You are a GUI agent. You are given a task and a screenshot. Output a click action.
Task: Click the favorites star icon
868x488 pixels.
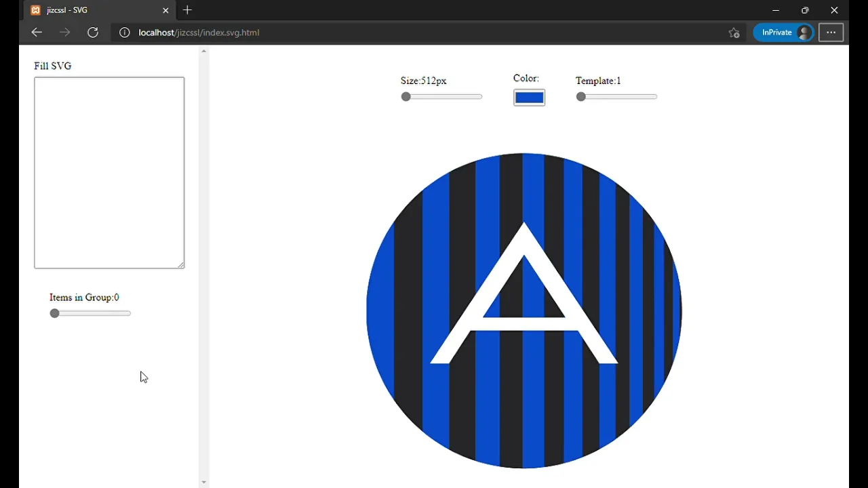click(x=733, y=32)
